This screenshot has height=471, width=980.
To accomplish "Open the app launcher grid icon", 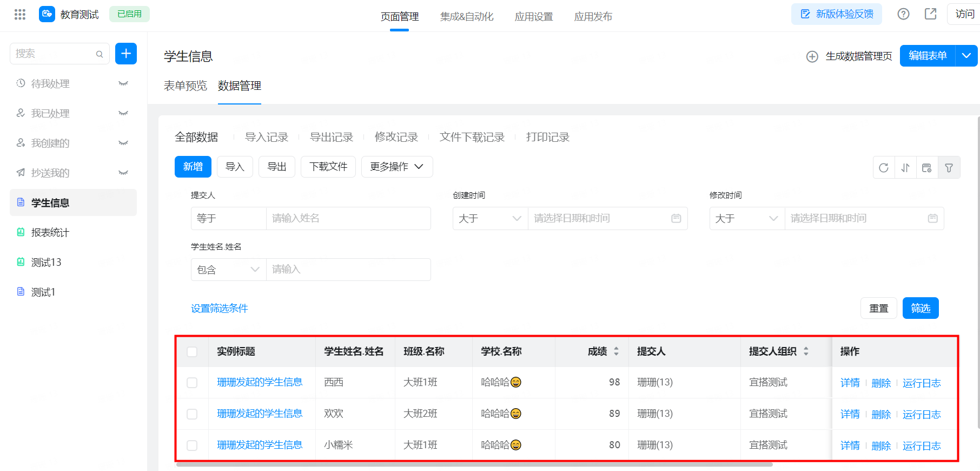I will coord(20,15).
